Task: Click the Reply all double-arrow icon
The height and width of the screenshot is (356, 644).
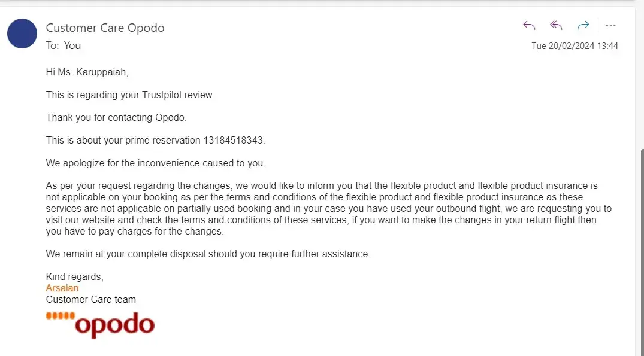Action: pos(556,25)
